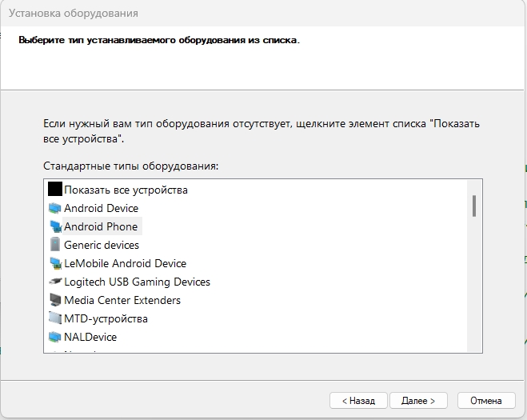527x420 pixels.
Task: Click the icon beside Показать все устройства
Action: tap(55, 189)
